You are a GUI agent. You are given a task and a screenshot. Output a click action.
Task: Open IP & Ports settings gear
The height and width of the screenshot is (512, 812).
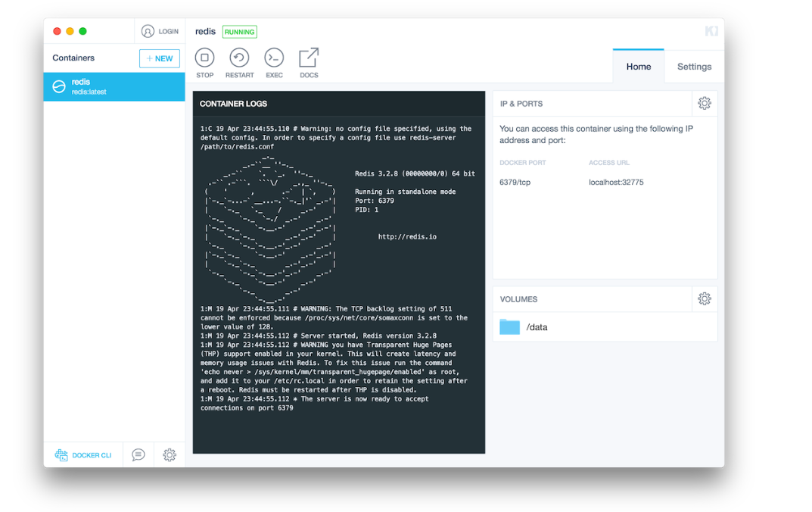[x=705, y=103]
